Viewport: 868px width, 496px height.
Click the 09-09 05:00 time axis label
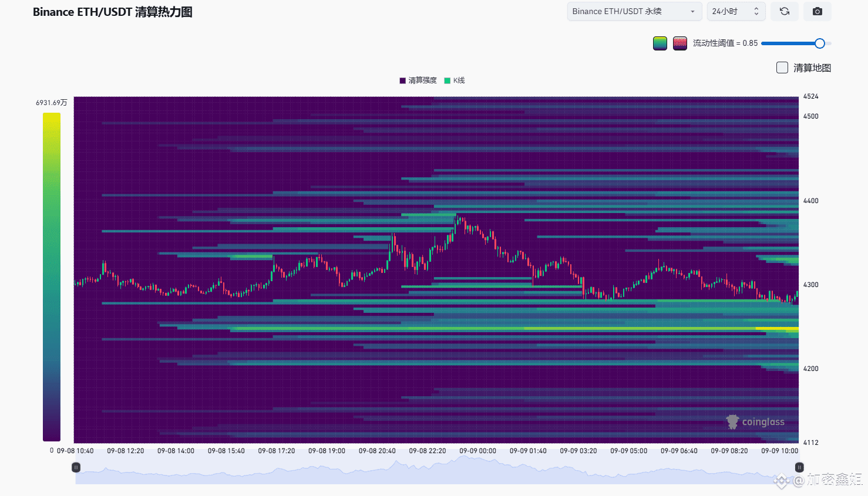tap(628, 451)
